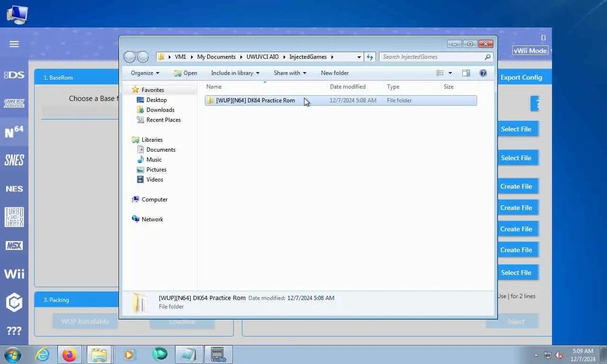The image size is (607, 364).
Task: Select the DK64 Practice Rom folder
Action: point(340,100)
